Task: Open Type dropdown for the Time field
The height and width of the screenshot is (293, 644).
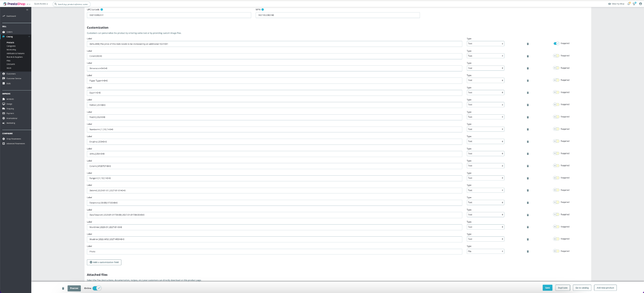Action: coord(485,202)
